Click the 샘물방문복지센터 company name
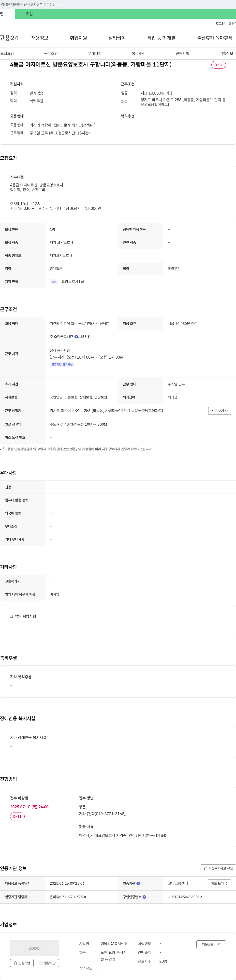Screen dimensions: 236x980 [x=114, y=944]
